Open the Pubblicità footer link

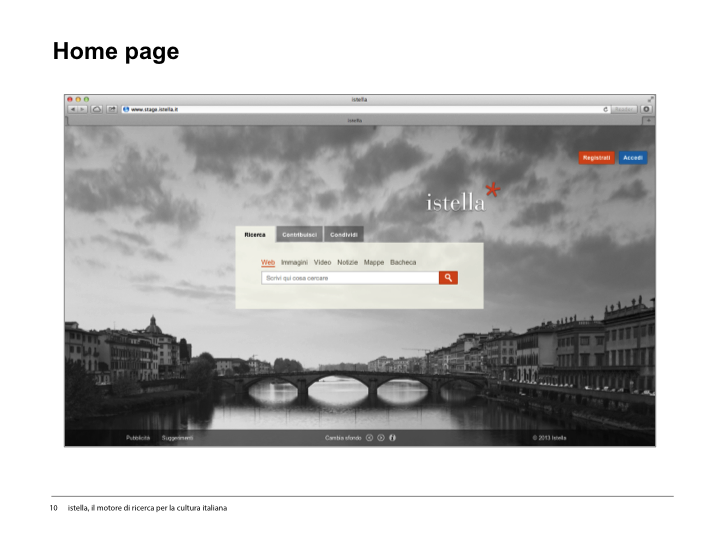[138, 438]
